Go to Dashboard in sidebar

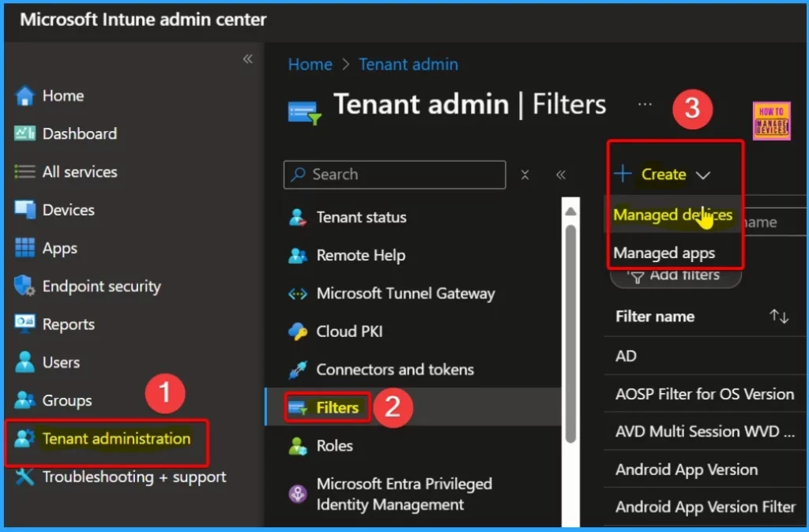80,133
